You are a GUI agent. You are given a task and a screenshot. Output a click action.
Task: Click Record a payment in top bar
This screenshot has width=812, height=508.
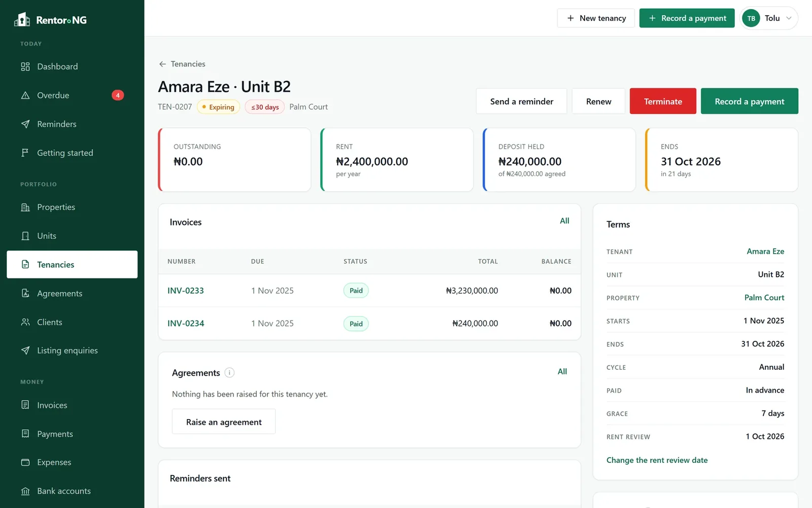point(687,18)
